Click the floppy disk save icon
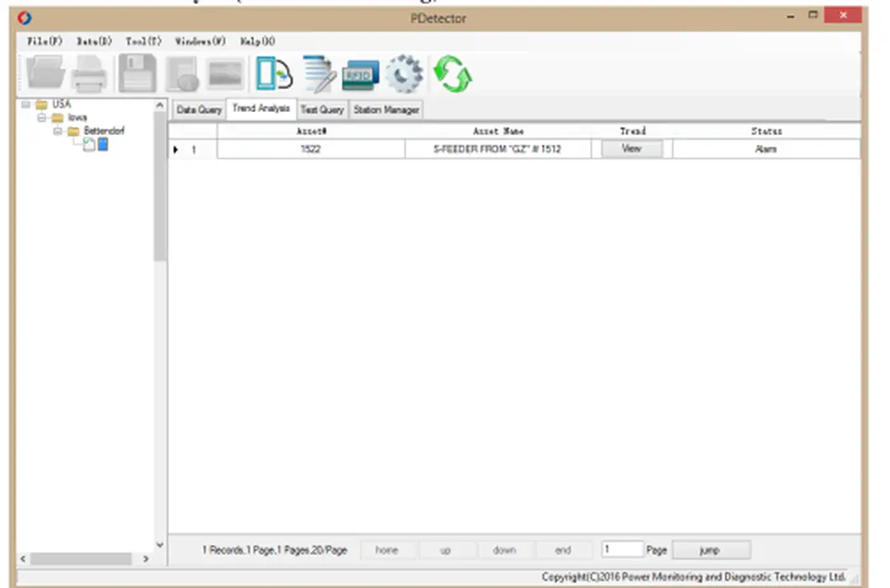 137,75
